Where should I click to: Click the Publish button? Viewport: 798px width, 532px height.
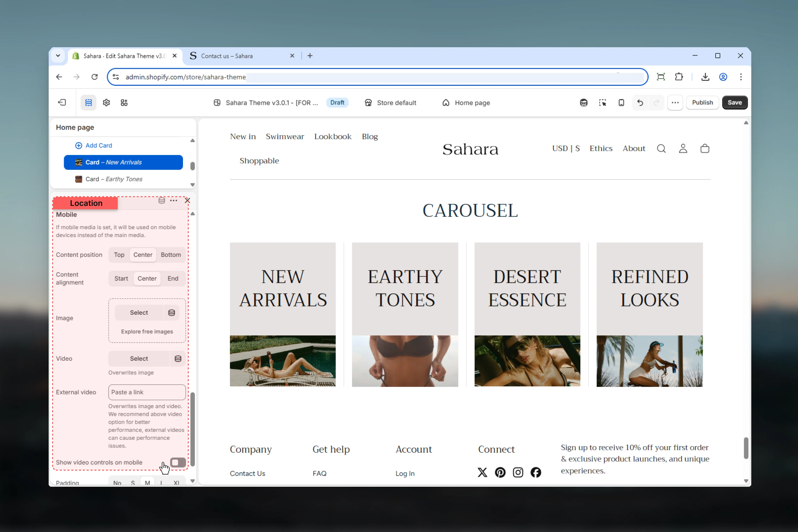(x=702, y=102)
